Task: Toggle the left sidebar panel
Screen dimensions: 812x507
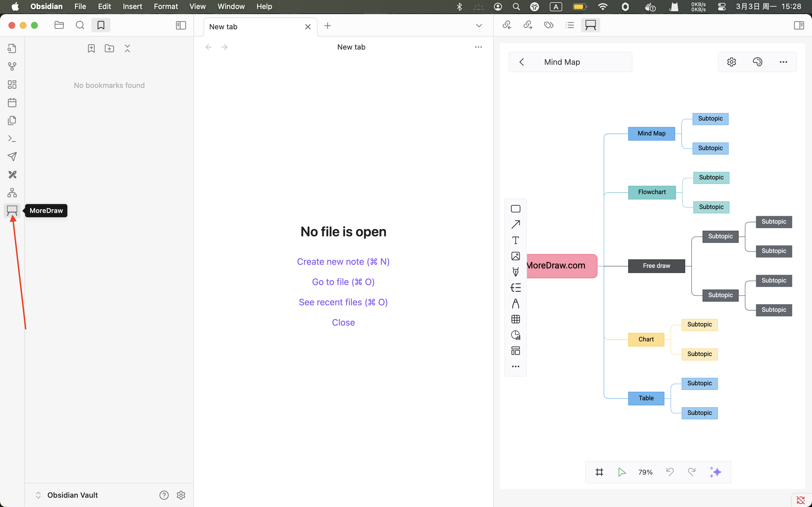Action: coord(181,25)
